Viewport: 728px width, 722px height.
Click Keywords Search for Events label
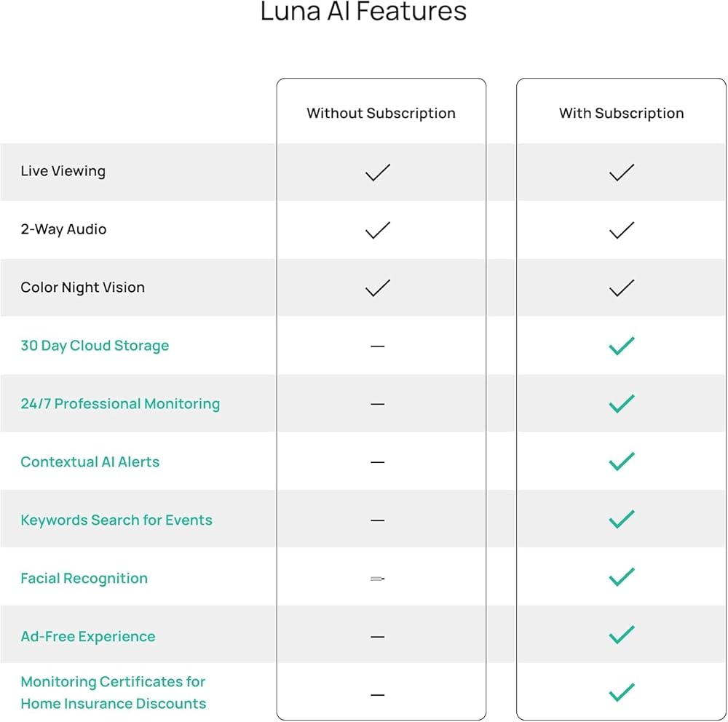116,520
